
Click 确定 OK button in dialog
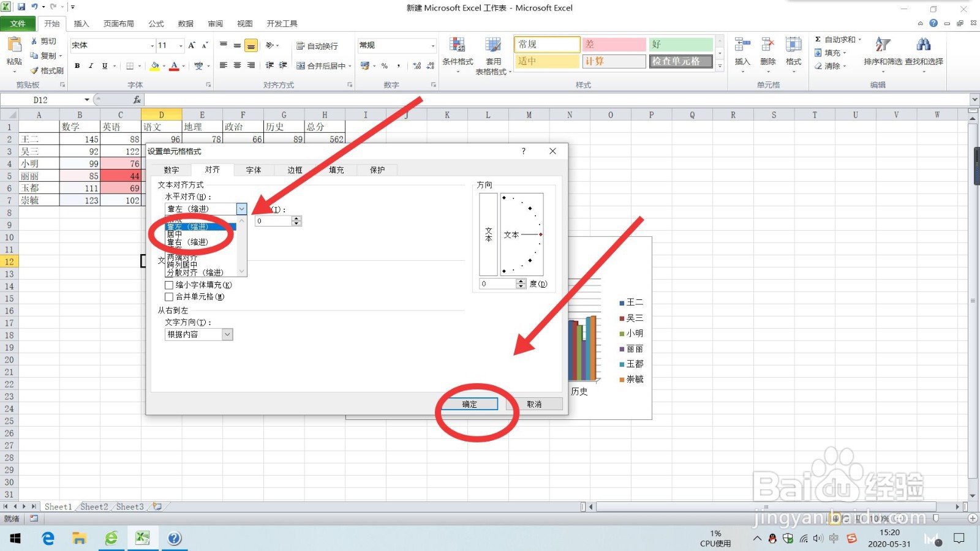pyautogui.click(x=470, y=404)
